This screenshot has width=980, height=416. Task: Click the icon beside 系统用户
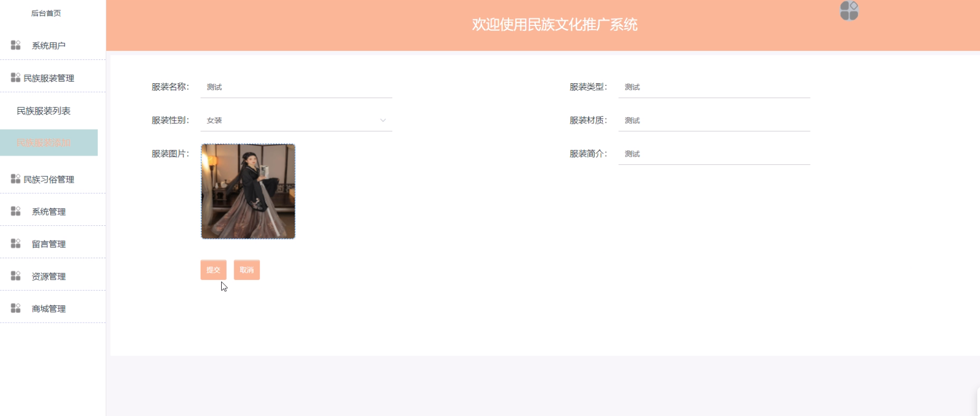[x=16, y=45]
